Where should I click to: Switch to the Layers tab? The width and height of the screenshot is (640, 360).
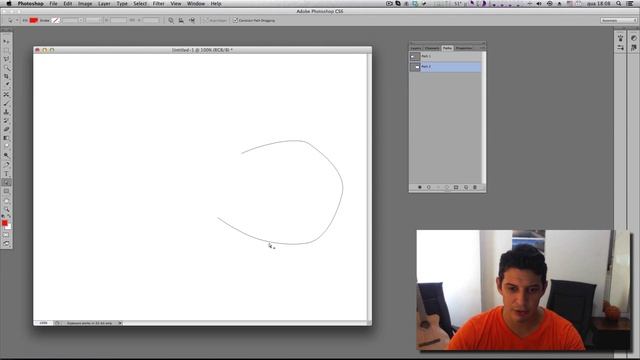pos(416,48)
